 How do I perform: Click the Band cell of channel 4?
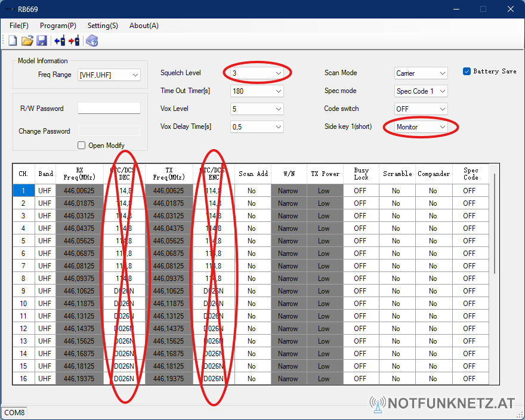45,228
